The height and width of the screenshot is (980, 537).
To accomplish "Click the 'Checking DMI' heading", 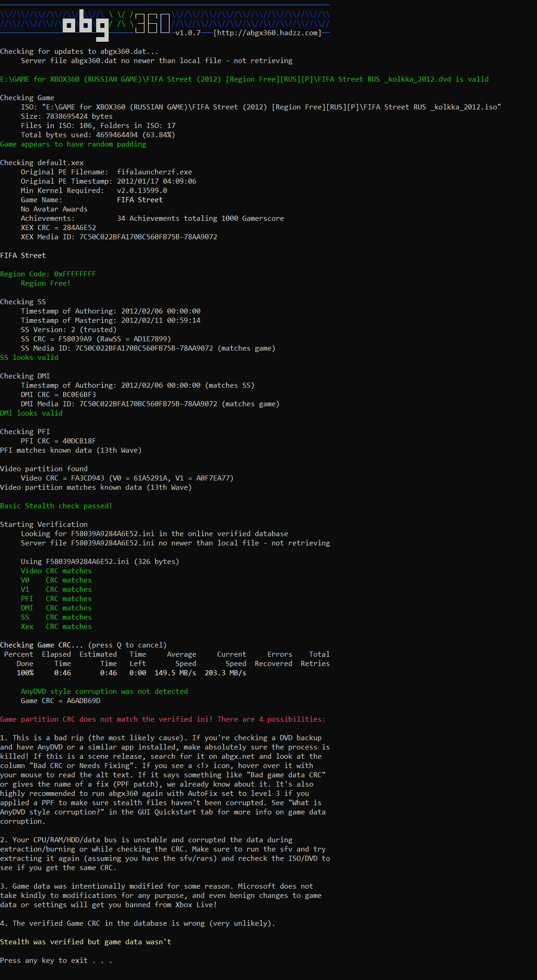I will coord(25,376).
